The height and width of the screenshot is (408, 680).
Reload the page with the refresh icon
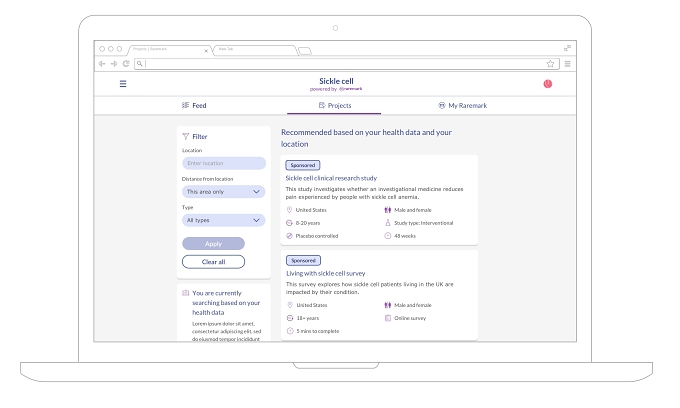click(x=126, y=64)
